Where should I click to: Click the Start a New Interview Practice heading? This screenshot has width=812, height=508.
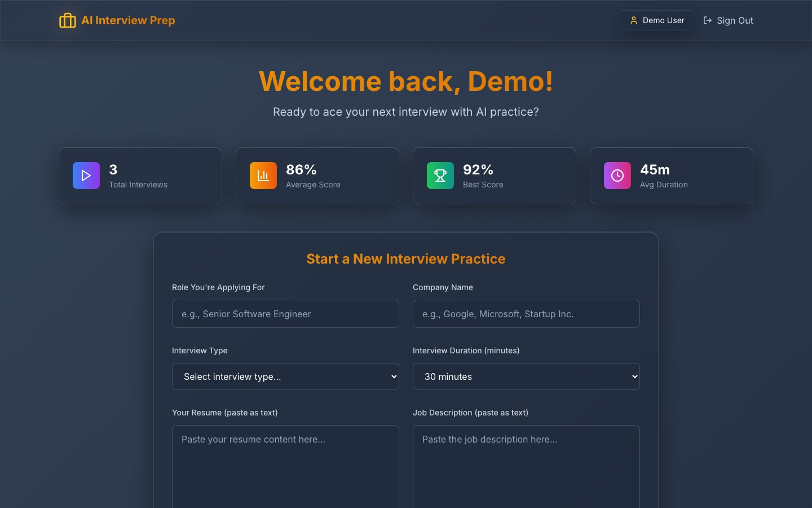406,259
